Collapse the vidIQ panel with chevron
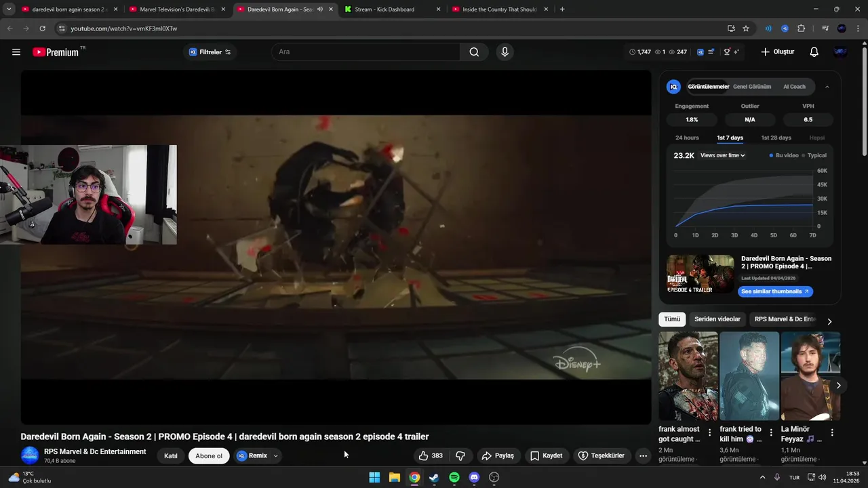Viewport: 868px width, 488px height. pos(827,87)
